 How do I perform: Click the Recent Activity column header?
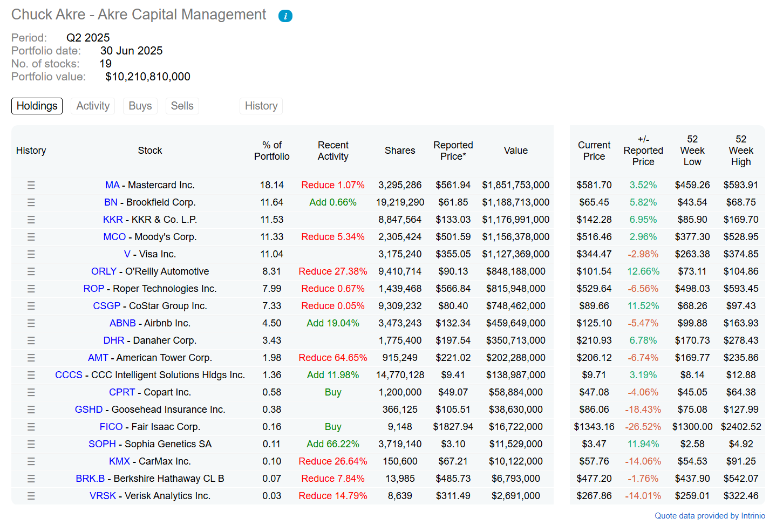click(x=333, y=151)
